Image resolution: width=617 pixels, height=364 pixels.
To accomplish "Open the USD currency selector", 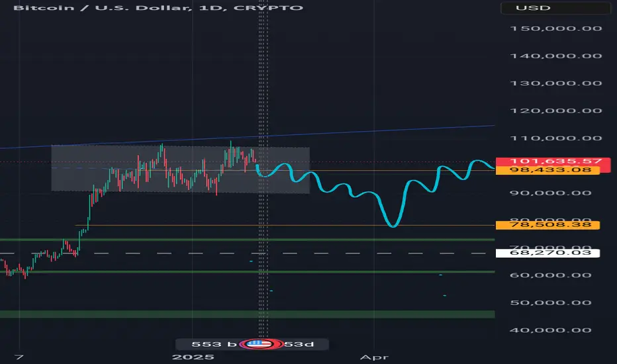I will pyautogui.click(x=555, y=8).
